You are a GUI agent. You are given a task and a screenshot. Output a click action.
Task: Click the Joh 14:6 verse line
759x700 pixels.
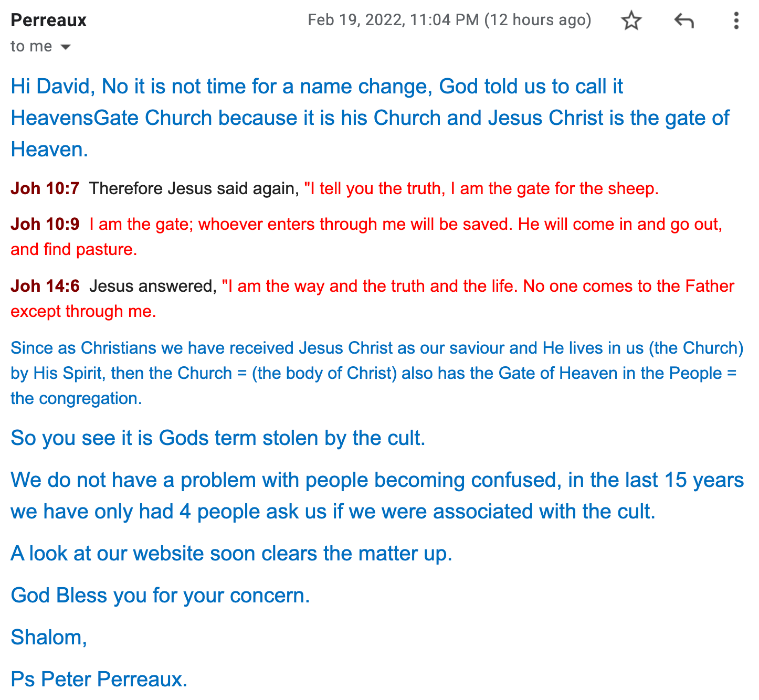click(x=45, y=286)
